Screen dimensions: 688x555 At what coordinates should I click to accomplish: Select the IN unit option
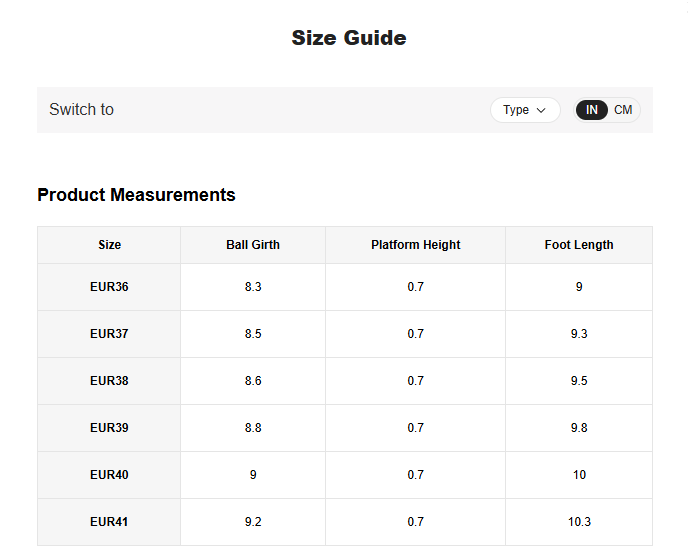click(x=592, y=110)
